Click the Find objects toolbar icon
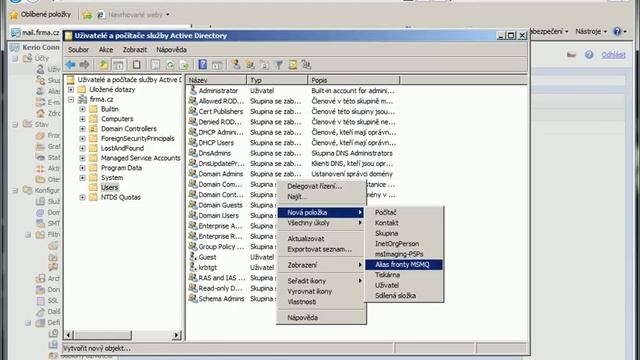640x360 pixels. coord(293,64)
